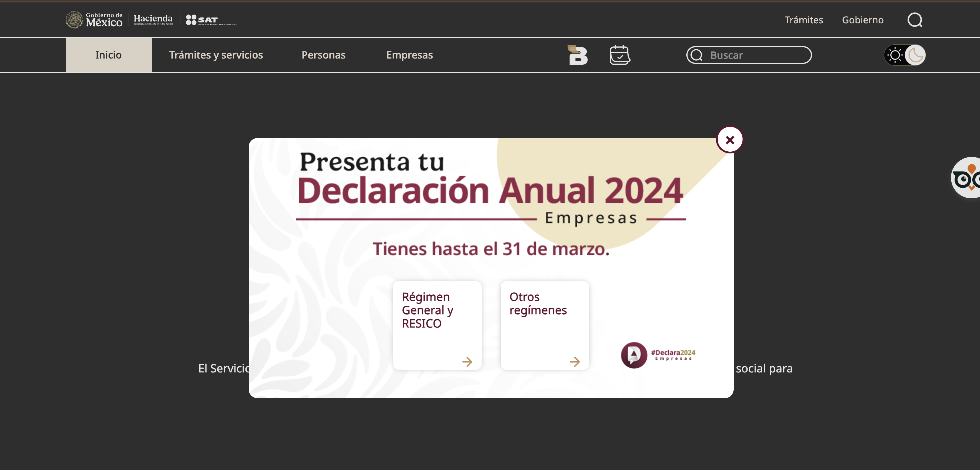Open the Trámites top link
980x470 pixels.
click(x=803, y=20)
